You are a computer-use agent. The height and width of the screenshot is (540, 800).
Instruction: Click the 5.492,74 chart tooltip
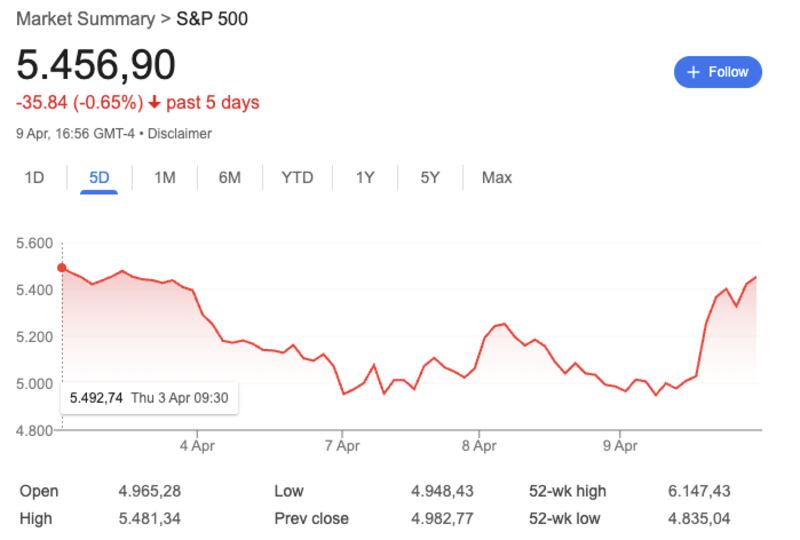click(x=150, y=398)
